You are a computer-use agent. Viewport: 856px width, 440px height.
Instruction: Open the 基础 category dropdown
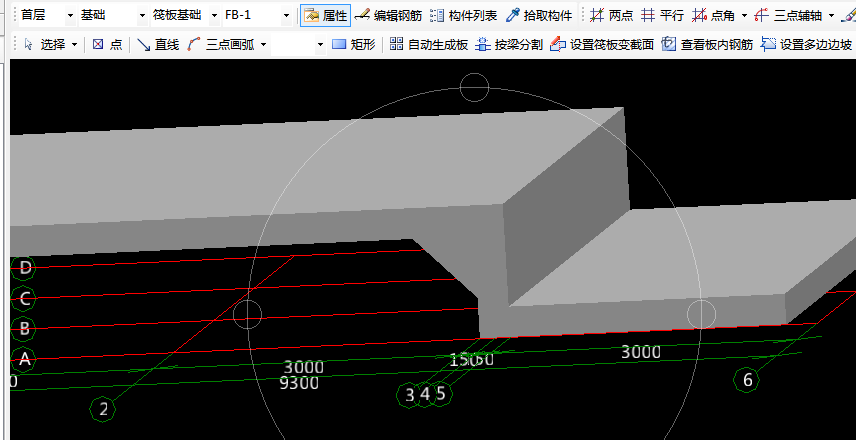142,16
